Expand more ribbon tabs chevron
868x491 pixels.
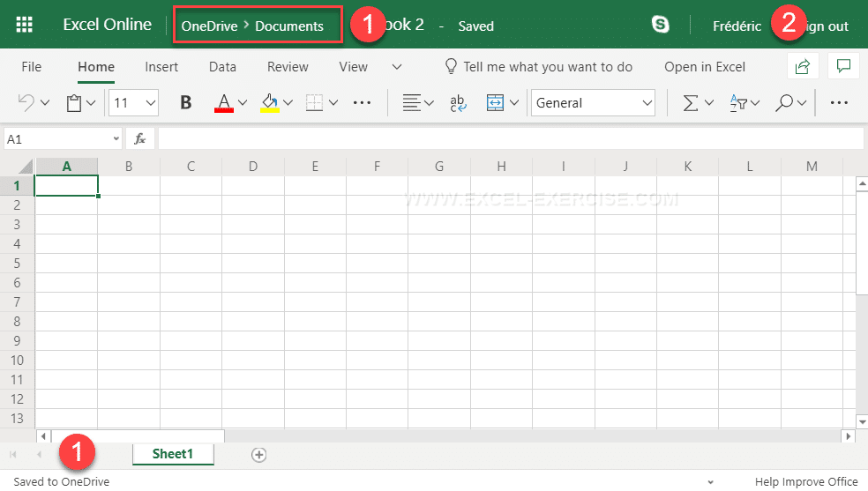pos(397,67)
